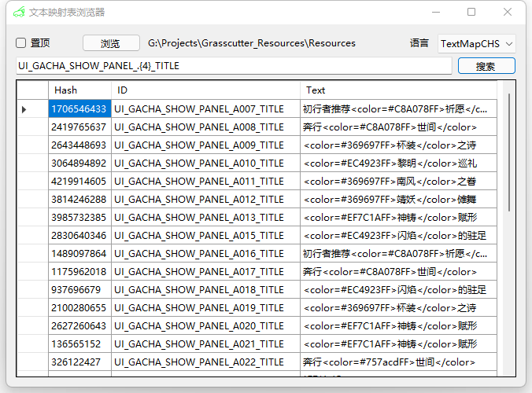The image size is (532, 393).
Task: Click the row header for hash 2643448693
Action: [32, 145]
